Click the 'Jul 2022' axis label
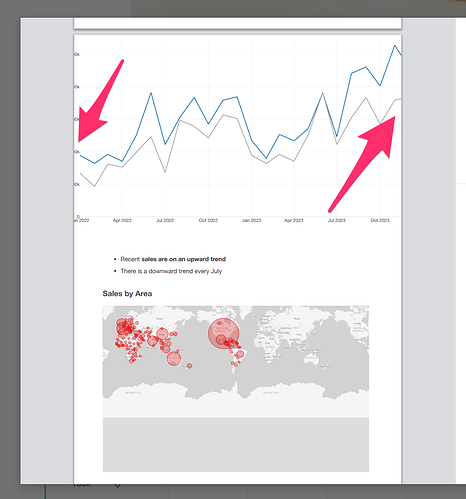The width and height of the screenshot is (466, 499). point(165,220)
